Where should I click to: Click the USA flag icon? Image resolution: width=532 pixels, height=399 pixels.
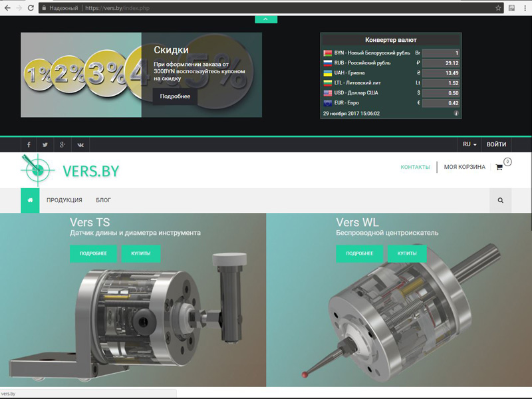click(327, 93)
